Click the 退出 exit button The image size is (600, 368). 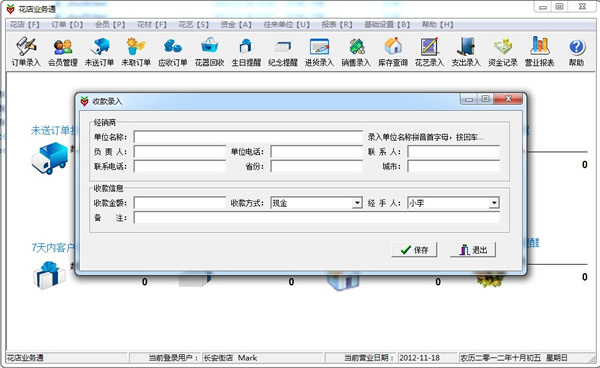click(x=473, y=250)
